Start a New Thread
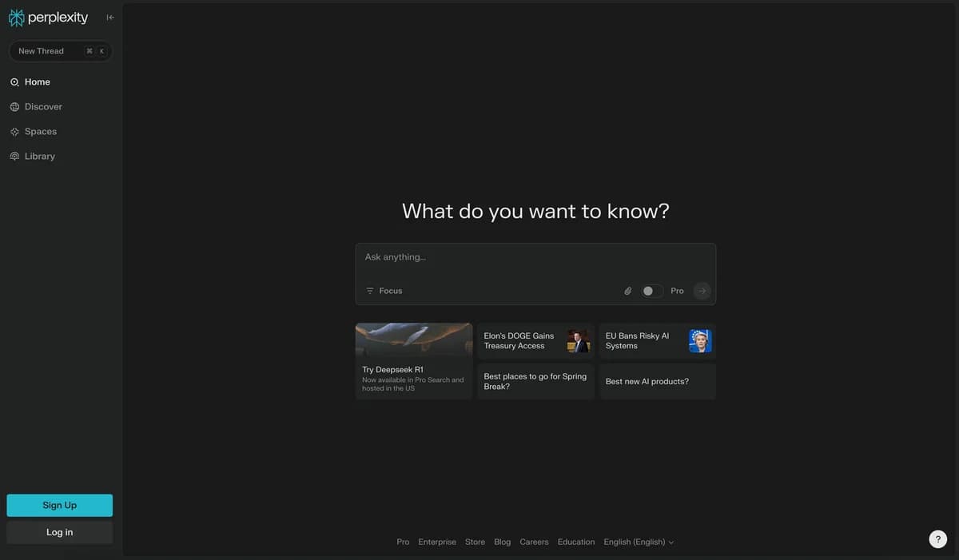 [x=60, y=51]
